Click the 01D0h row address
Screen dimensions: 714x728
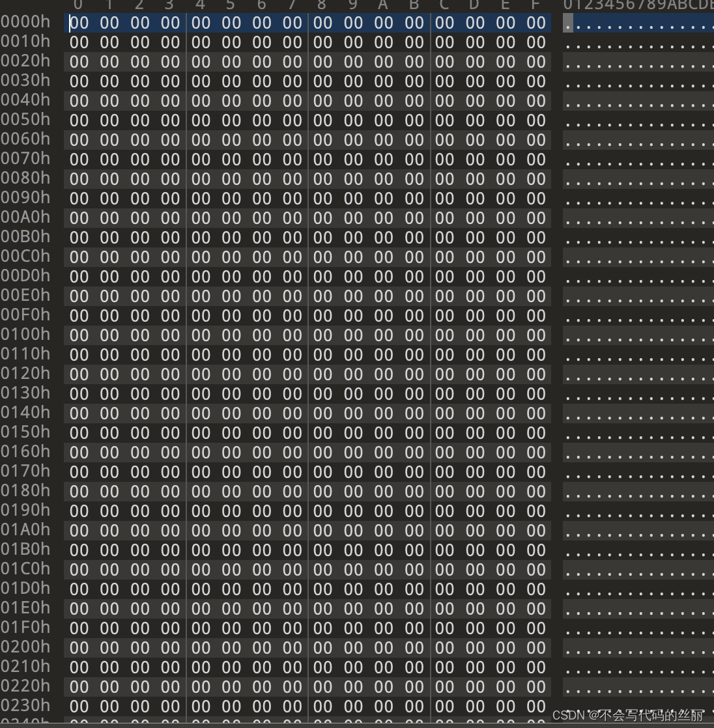coord(25,588)
